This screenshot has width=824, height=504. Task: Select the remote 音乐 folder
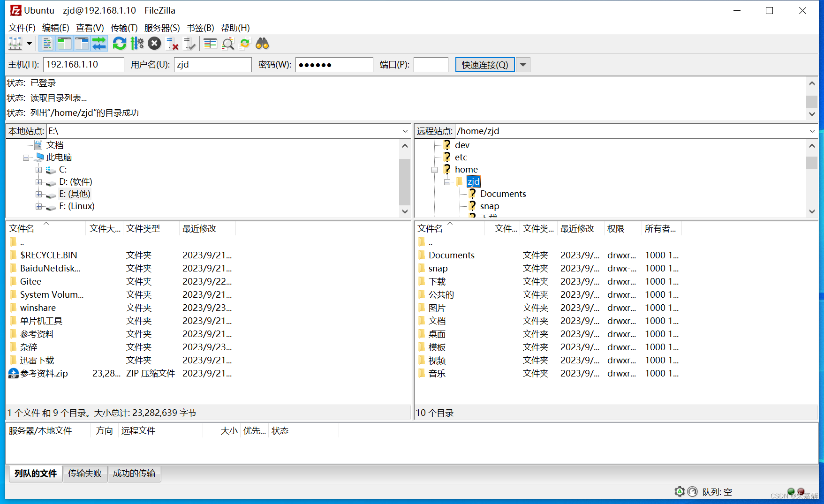pos(437,374)
